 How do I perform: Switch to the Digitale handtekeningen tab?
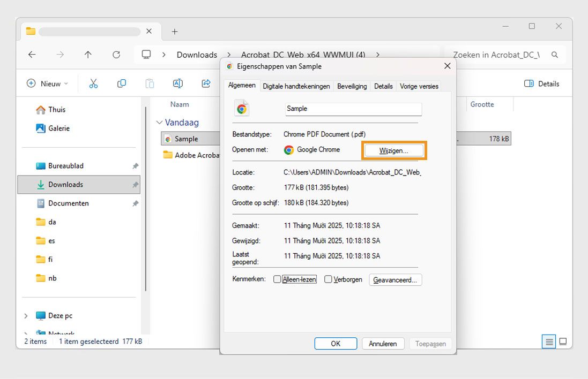296,86
